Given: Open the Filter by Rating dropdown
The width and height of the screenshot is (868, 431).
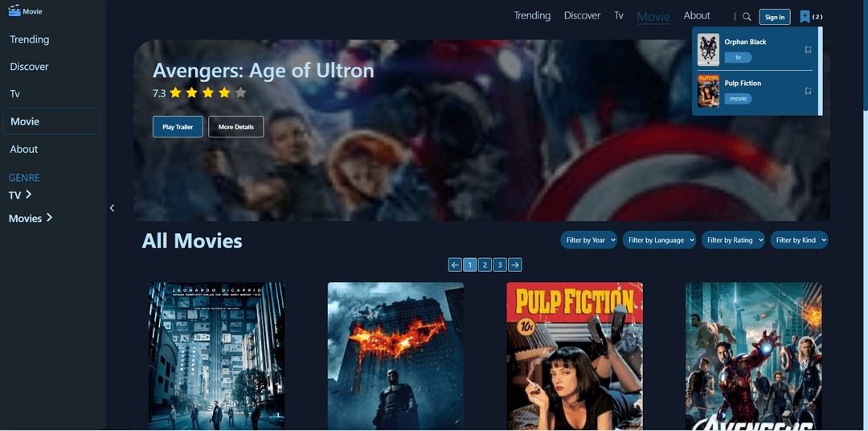Looking at the screenshot, I should [x=735, y=240].
